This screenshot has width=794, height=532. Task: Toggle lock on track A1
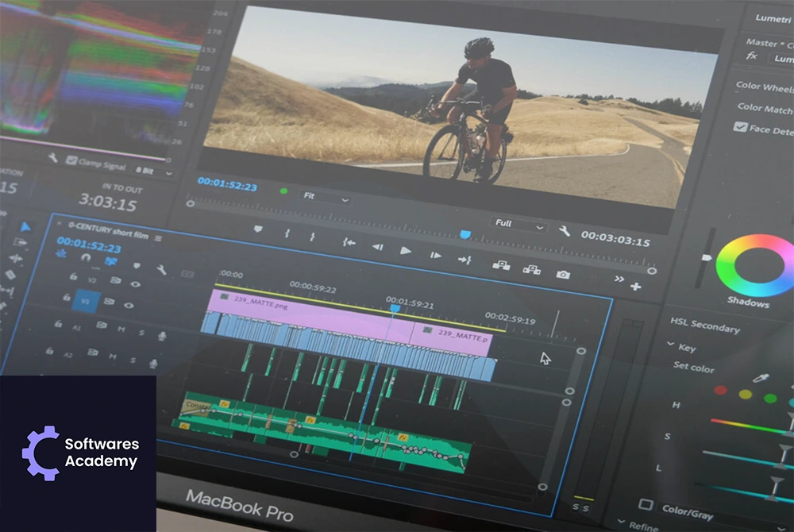coord(59,323)
